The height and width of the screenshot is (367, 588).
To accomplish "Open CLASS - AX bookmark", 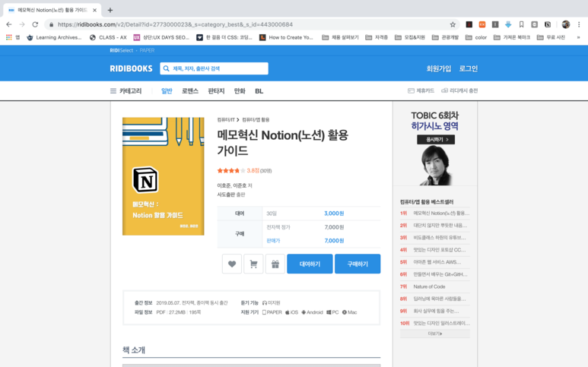I will [108, 37].
